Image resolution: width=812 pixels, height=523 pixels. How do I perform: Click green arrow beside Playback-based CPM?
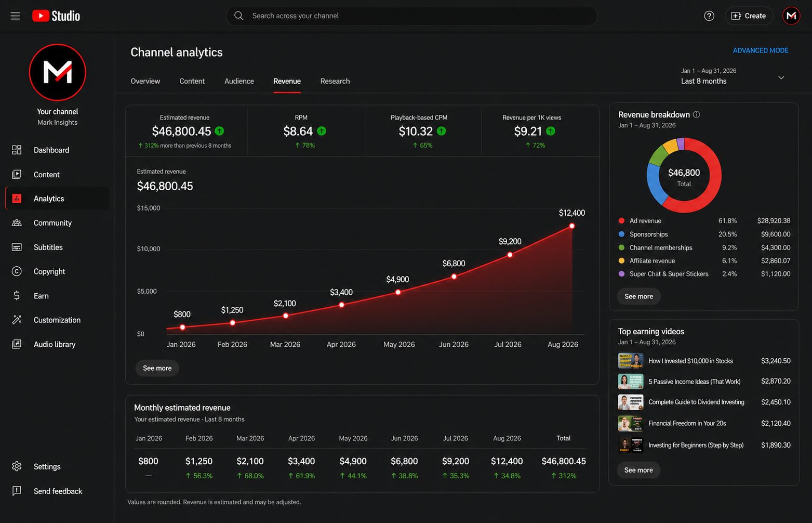(441, 131)
